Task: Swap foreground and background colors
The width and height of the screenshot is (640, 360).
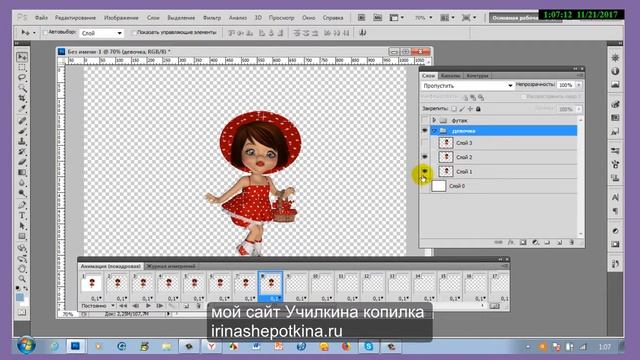Action: tap(26, 289)
